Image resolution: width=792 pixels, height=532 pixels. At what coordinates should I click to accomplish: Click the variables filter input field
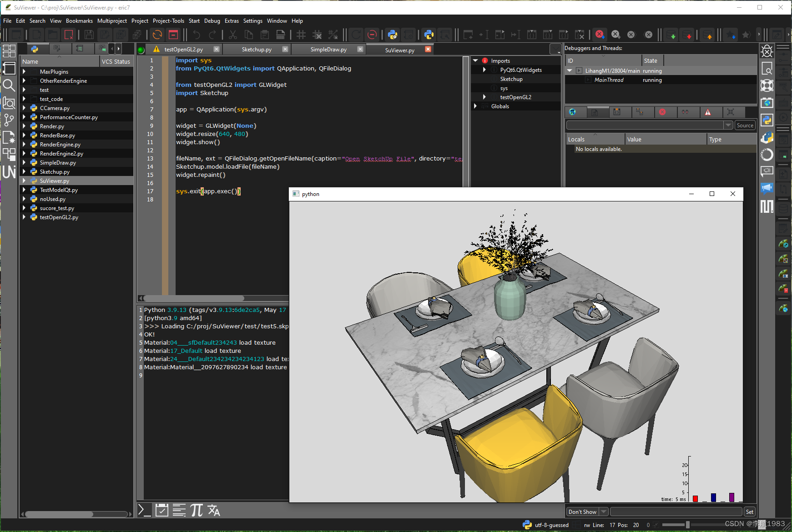[x=645, y=125]
